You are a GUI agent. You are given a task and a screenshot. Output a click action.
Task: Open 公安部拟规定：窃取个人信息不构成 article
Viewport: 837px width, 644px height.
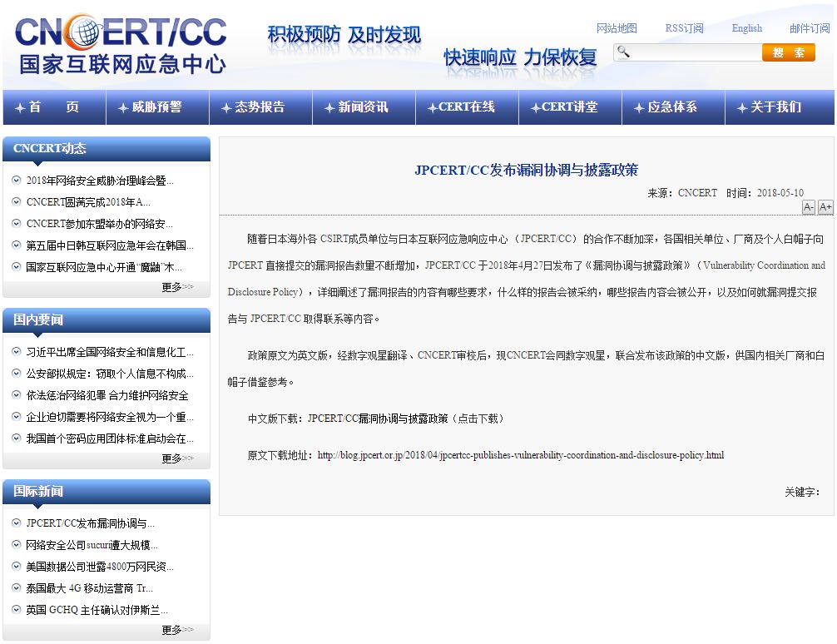pos(110,374)
